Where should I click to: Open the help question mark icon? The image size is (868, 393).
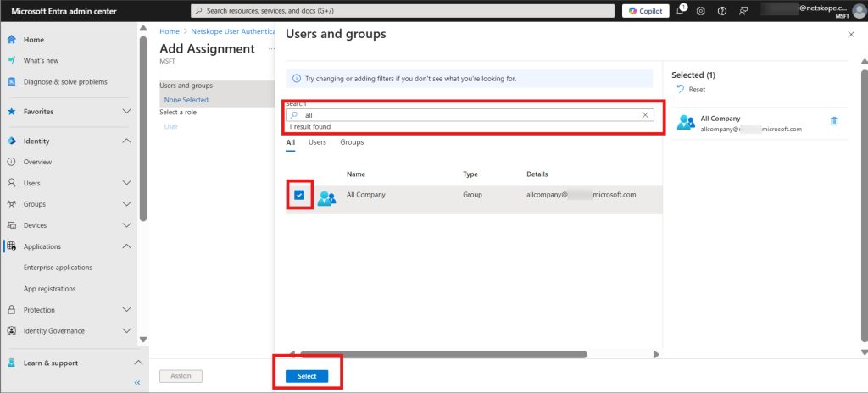(722, 11)
